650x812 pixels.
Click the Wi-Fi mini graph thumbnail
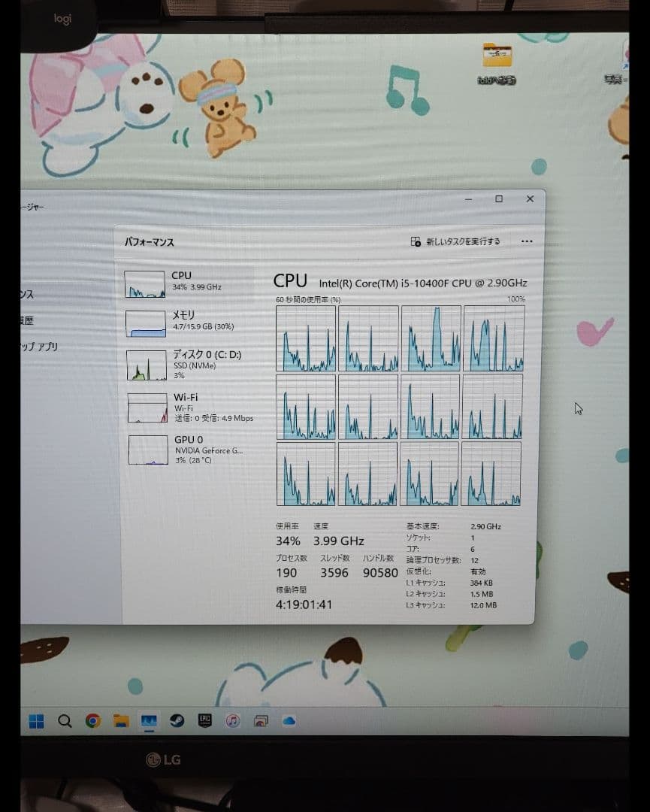[148, 408]
